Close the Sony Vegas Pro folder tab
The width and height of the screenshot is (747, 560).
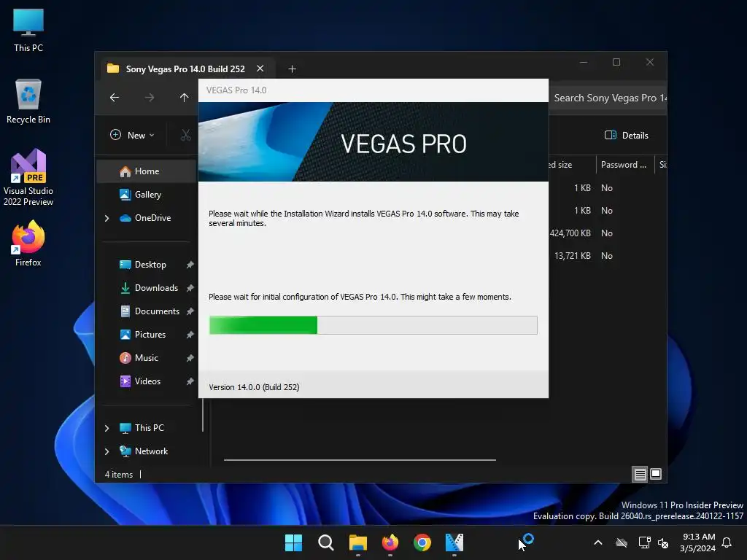pyautogui.click(x=260, y=69)
